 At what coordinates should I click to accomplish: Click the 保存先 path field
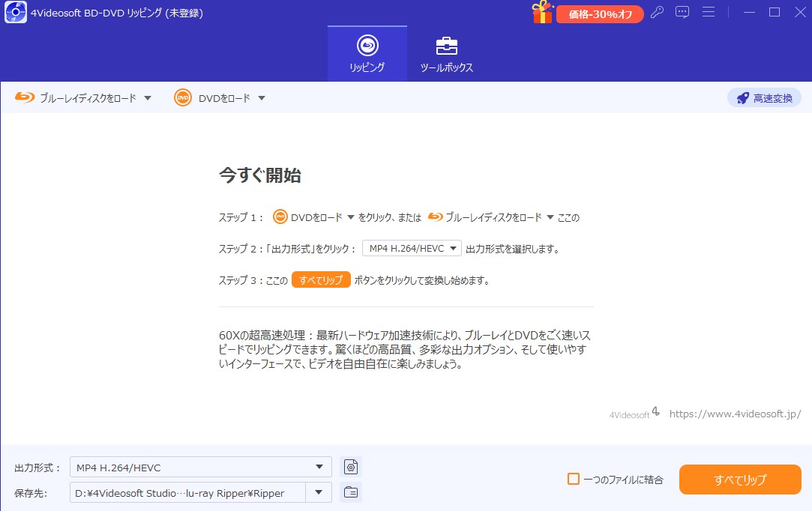(187, 493)
